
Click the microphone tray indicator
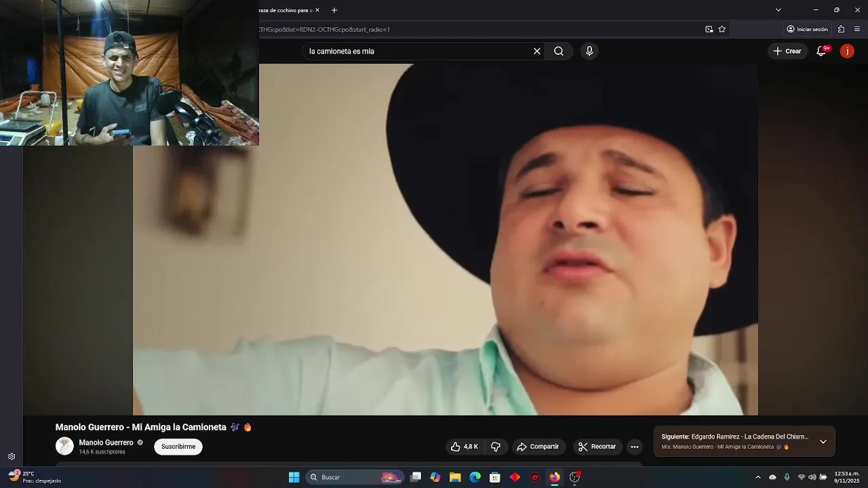point(787,477)
